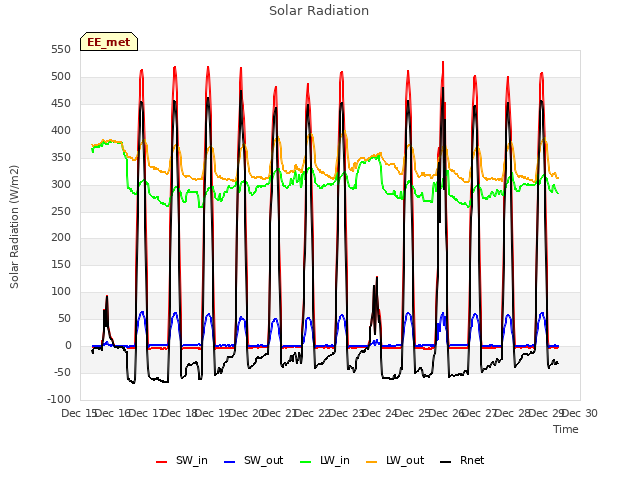This screenshot has width=640, height=480.
Task: Click the Dec 15 x-axis date label
Action: [78, 413]
